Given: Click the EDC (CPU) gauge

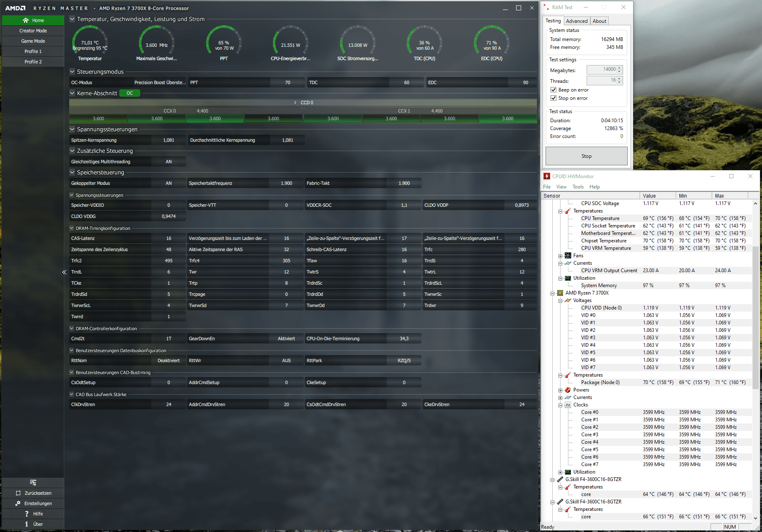Looking at the screenshot, I should tap(492, 43).
